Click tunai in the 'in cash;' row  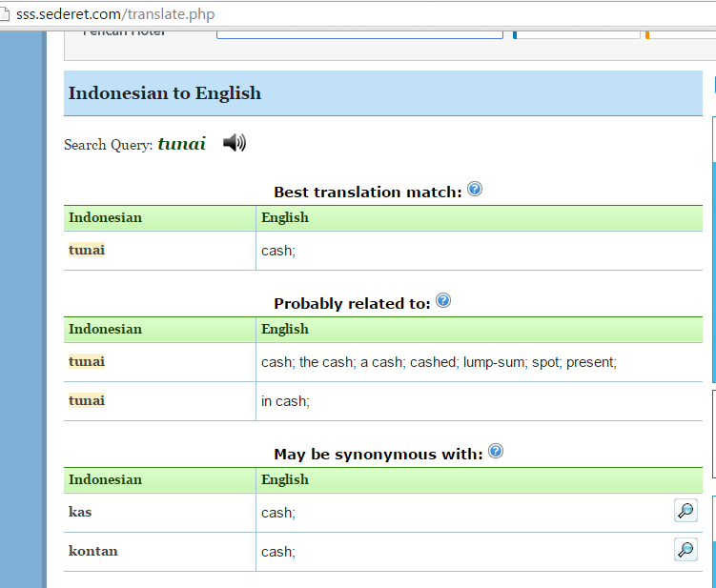coord(87,401)
